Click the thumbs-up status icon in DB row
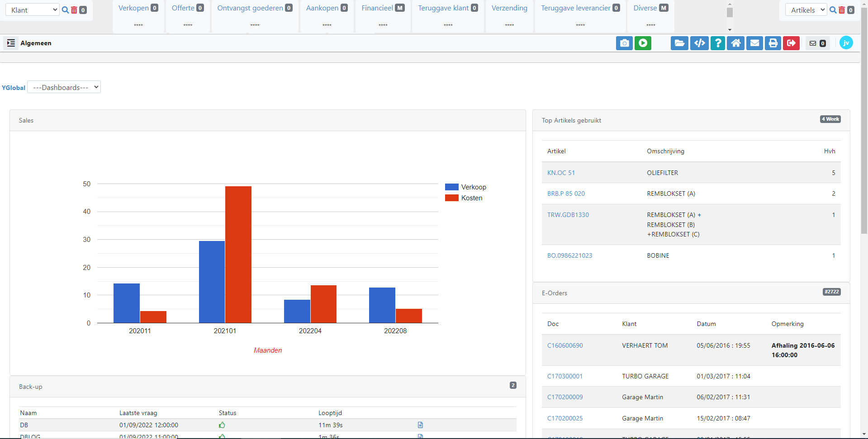868x439 pixels. point(222,425)
